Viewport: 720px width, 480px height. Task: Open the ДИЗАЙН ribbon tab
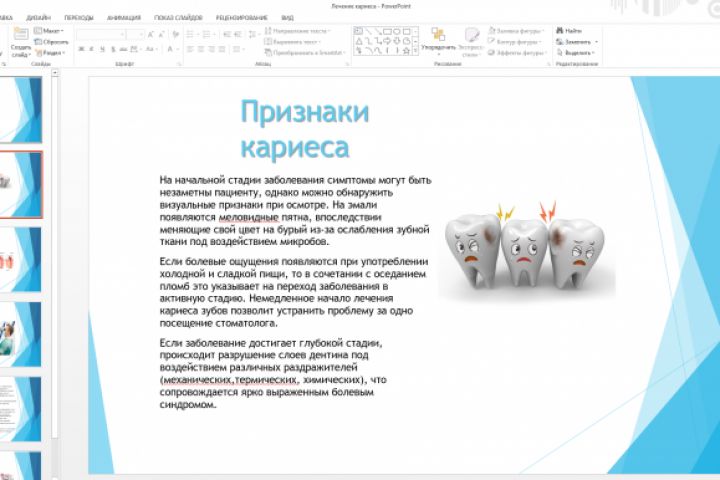(38, 17)
